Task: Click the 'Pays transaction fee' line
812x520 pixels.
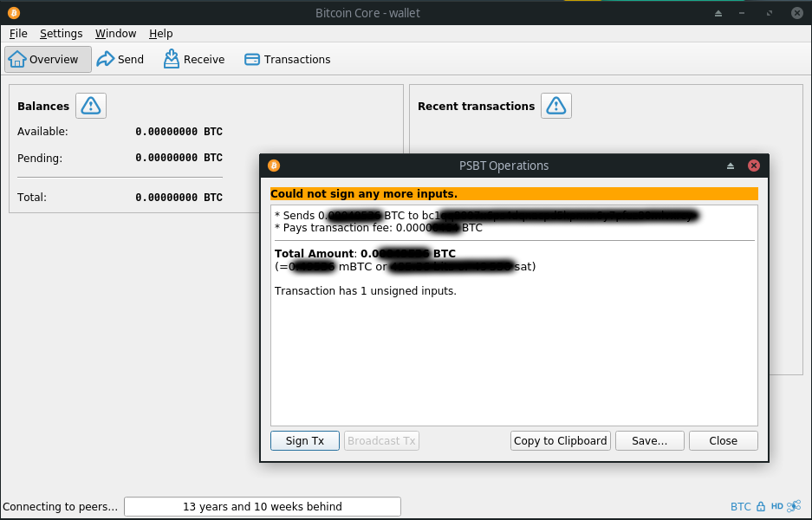Action: [x=379, y=228]
